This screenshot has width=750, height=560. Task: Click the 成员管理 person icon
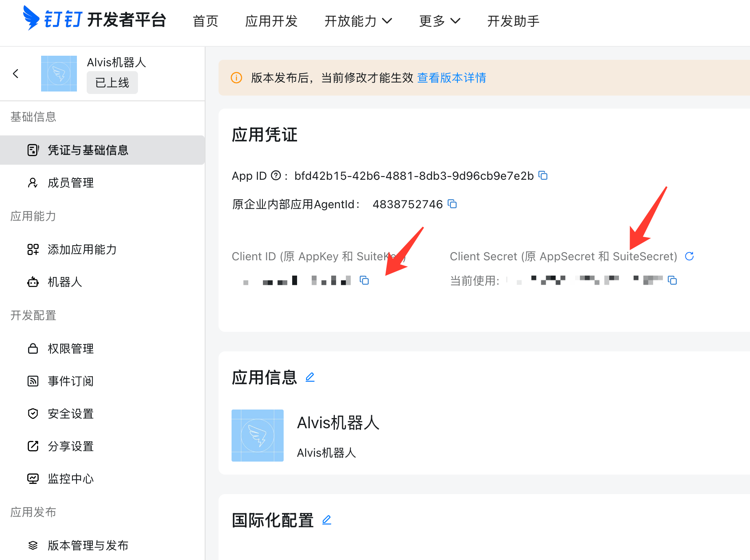[x=33, y=183]
